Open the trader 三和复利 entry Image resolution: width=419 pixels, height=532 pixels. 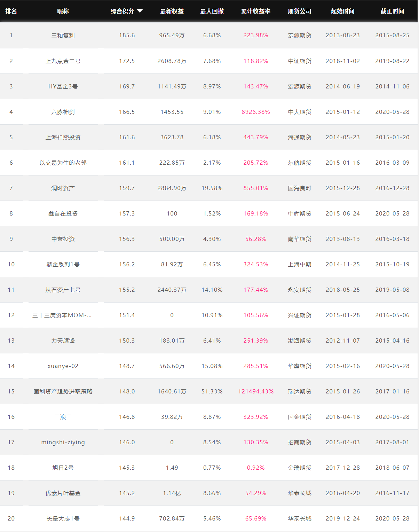click(63, 36)
